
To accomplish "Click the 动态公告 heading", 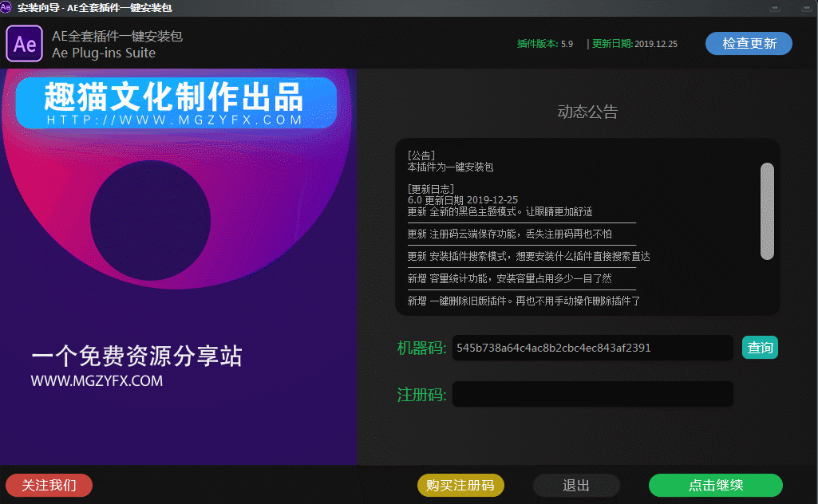I will click(587, 112).
